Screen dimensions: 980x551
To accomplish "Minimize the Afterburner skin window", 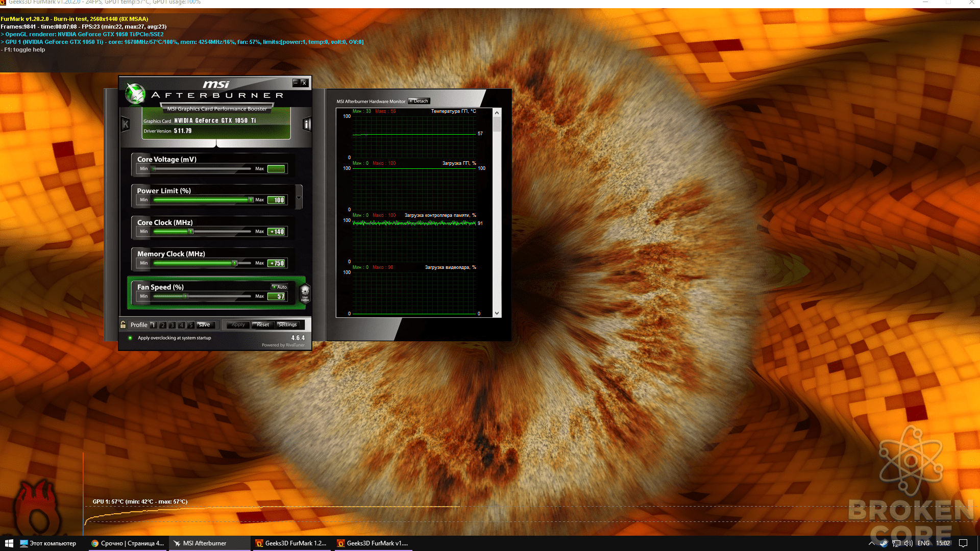I will [x=295, y=83].
